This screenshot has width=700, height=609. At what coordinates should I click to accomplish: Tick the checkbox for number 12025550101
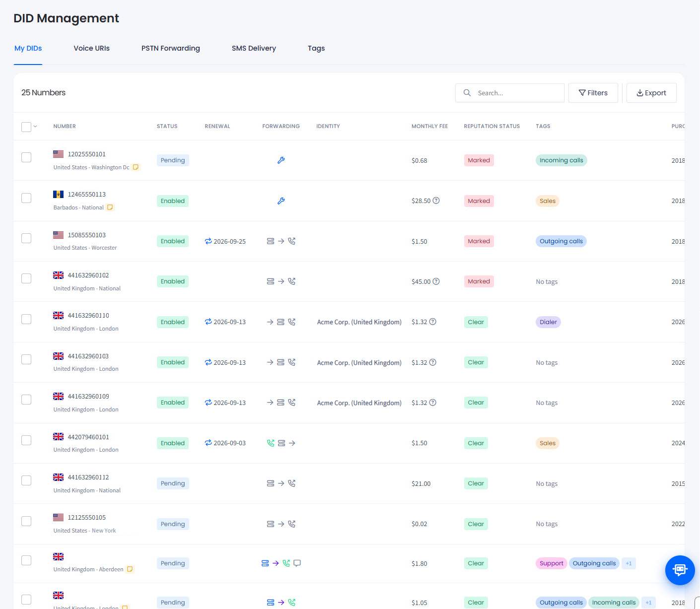(x=26, y=157)
